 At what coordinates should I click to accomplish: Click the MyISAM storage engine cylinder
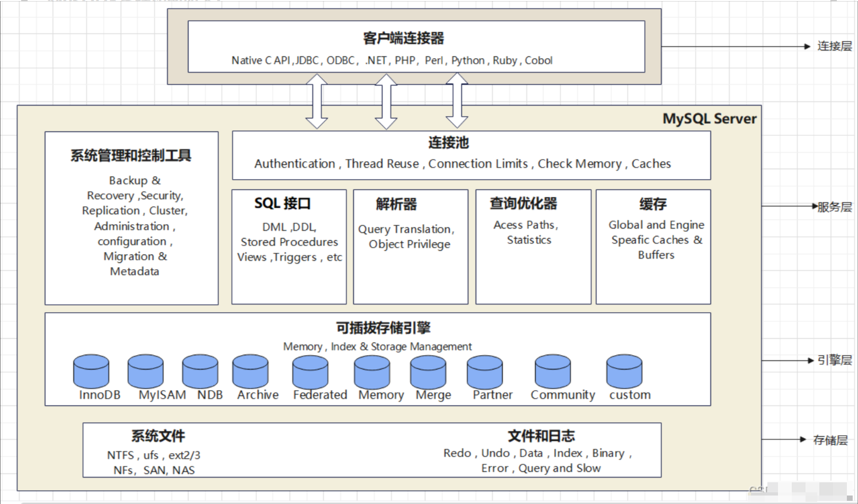coord(146,371)
